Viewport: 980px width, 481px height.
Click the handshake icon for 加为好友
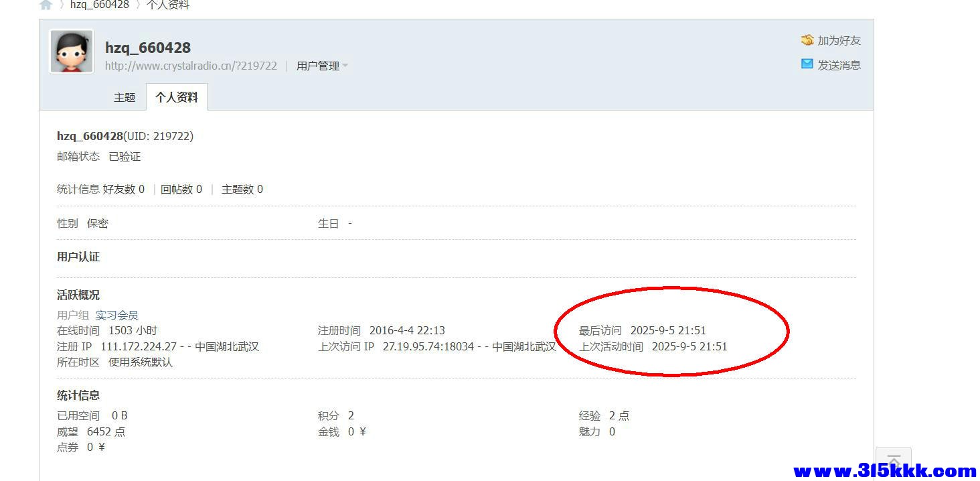[807, 40]
